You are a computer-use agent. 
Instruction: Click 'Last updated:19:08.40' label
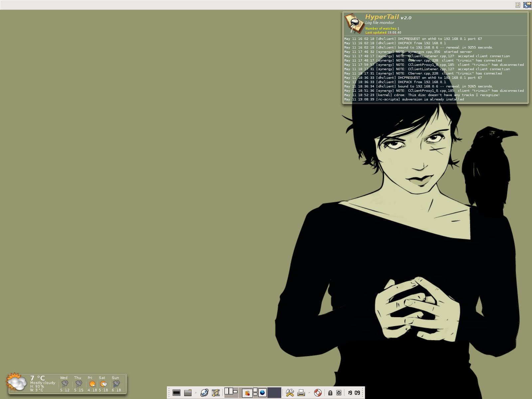click(x=383, y=33)
